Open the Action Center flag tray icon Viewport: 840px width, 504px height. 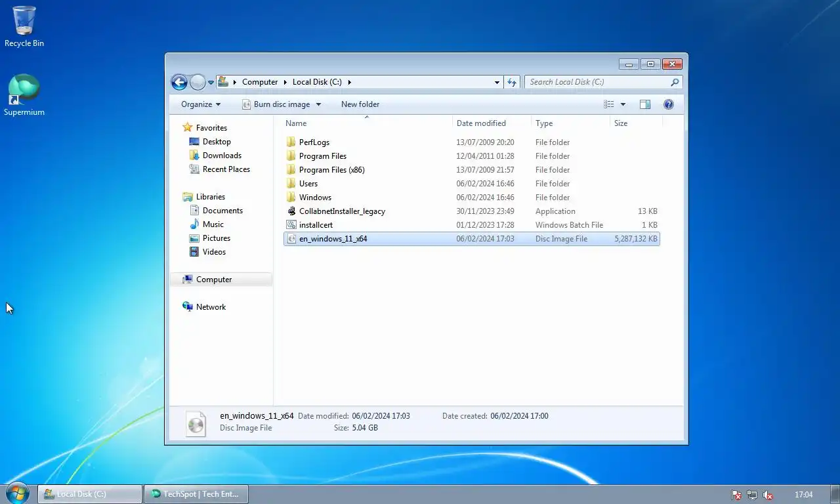(x=736, y=495)
